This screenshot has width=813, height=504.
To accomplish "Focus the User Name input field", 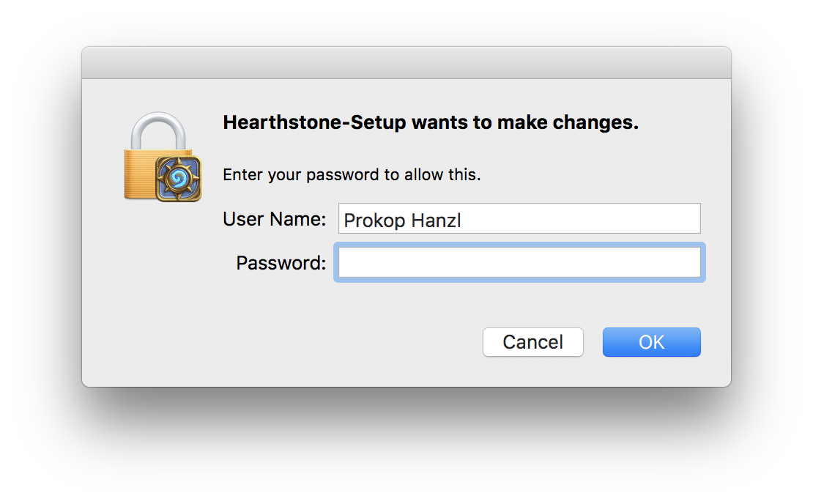I will coord(519,218).
